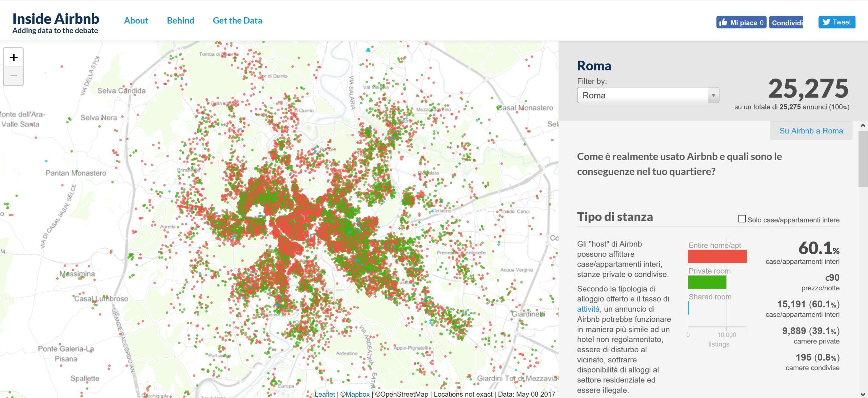Click the blue Shared room bar

point(688,308)
